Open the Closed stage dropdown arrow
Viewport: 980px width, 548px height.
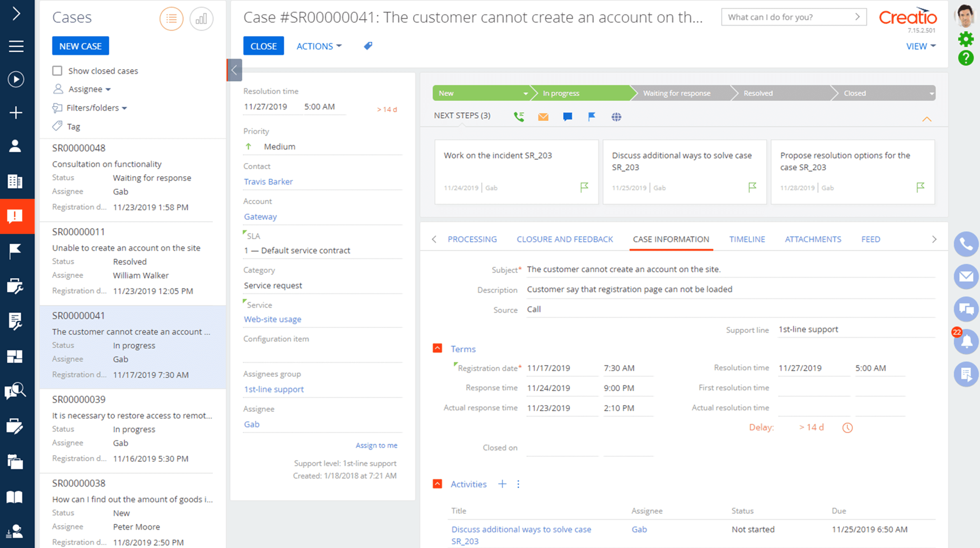[x=931, y=94]
